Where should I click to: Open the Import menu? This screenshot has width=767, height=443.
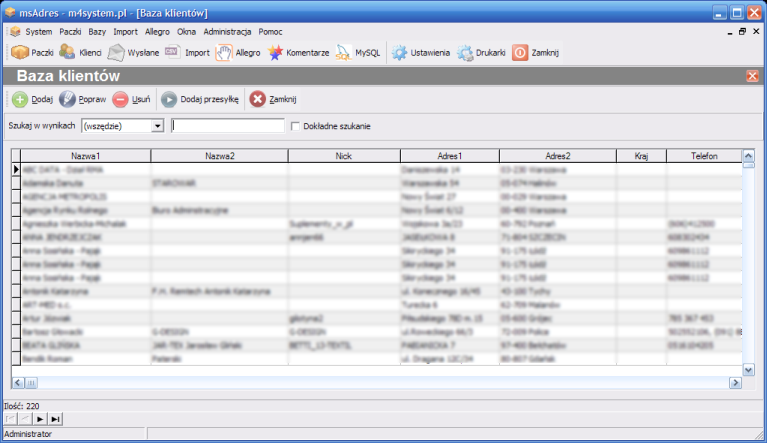coord(125,32)
